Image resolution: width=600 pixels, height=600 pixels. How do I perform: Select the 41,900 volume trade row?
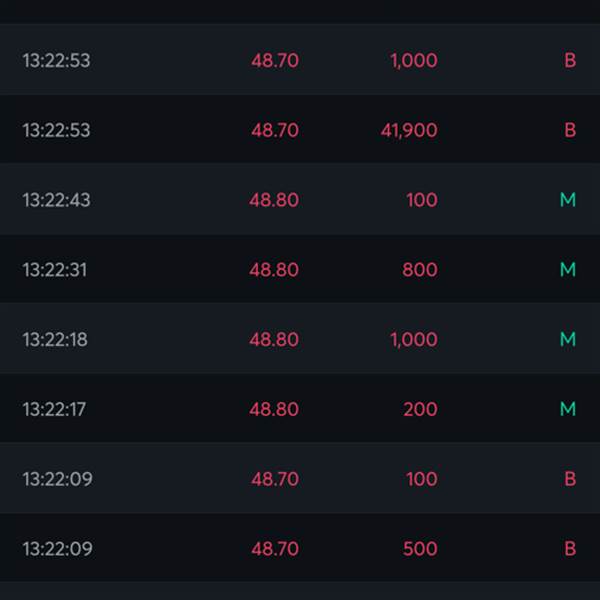[300, 129]
